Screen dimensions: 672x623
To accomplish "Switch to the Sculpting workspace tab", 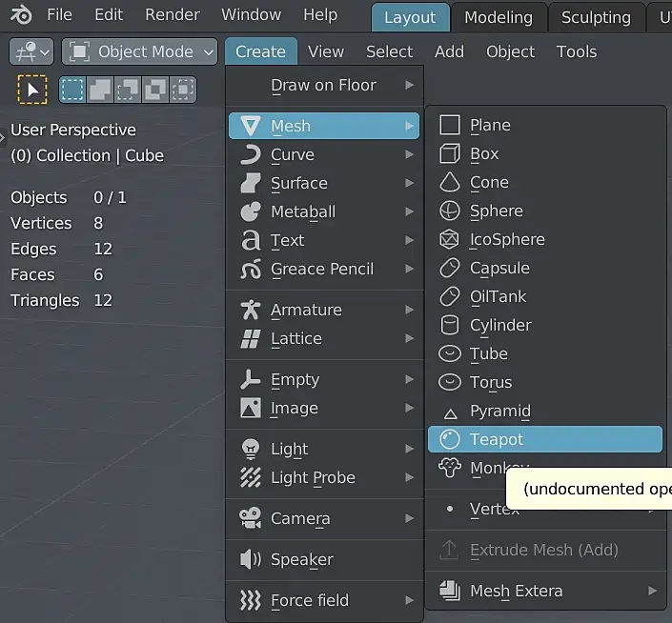I will (596, 17).
